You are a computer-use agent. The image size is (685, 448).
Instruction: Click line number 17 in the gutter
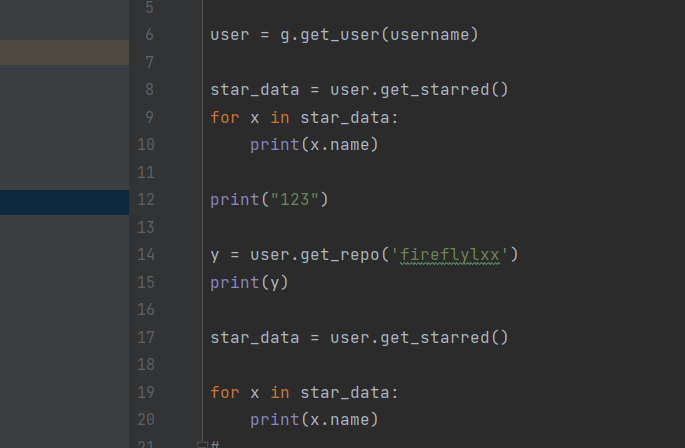click(146, 337)
